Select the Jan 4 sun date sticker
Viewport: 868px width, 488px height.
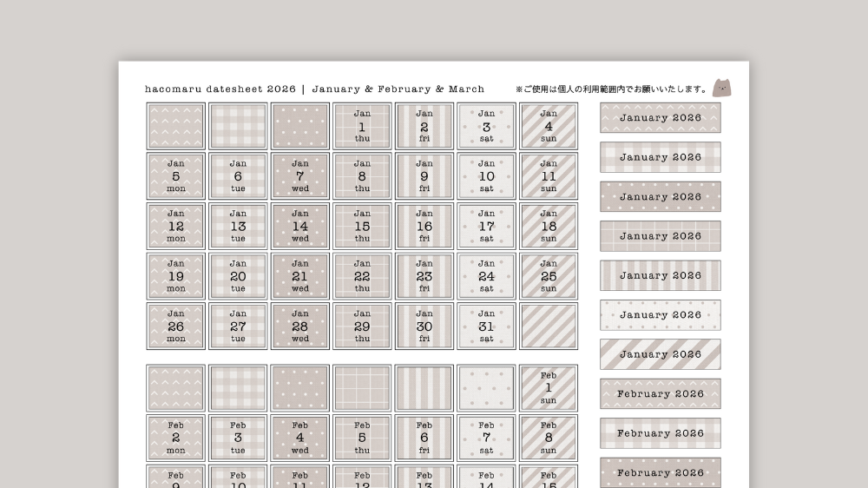pos(549,126)
